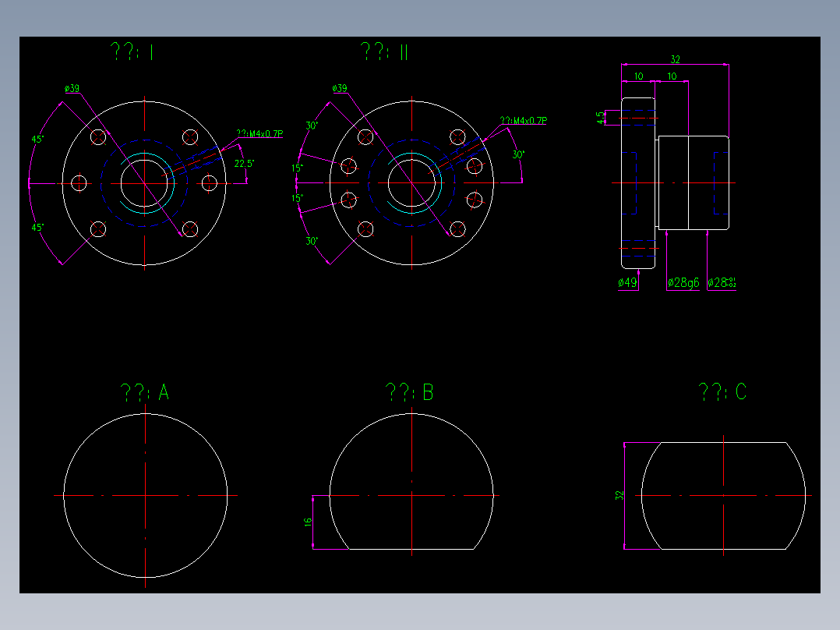
Task: Click the M4x0.7P thread callout on view I
Action: tap(259, 133)
